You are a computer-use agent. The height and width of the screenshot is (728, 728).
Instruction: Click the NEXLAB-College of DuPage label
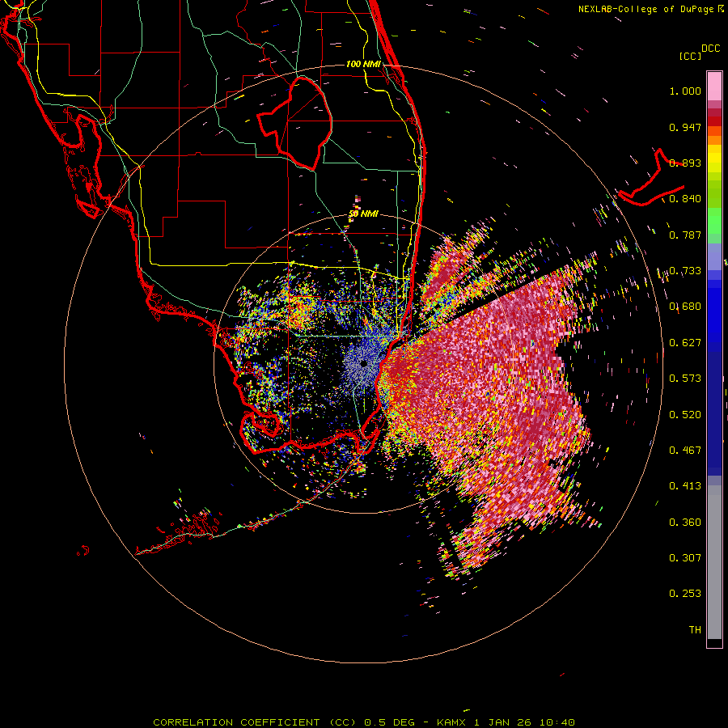pyautogui.click(x=651, y=9)
